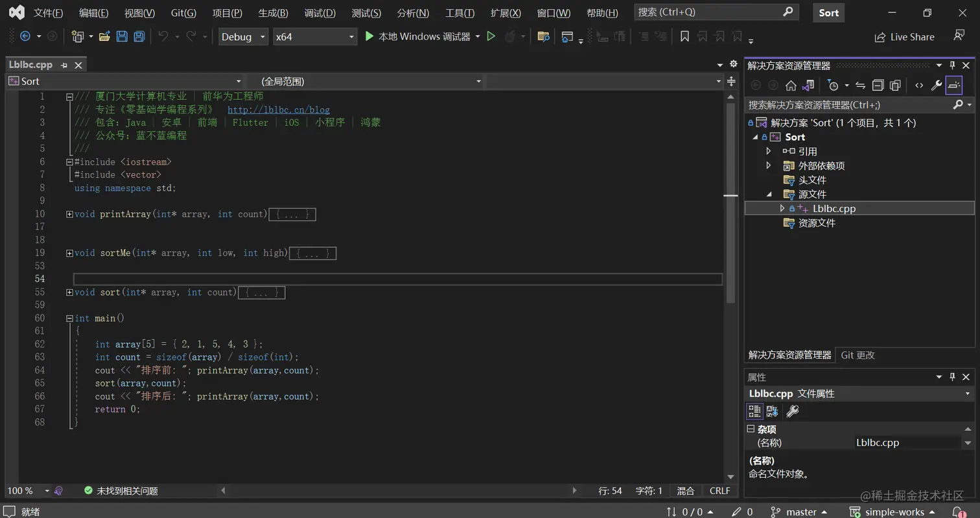Open Properties wrench icon in Solution Explorer
980x518 pixels.
pos(936,85)
